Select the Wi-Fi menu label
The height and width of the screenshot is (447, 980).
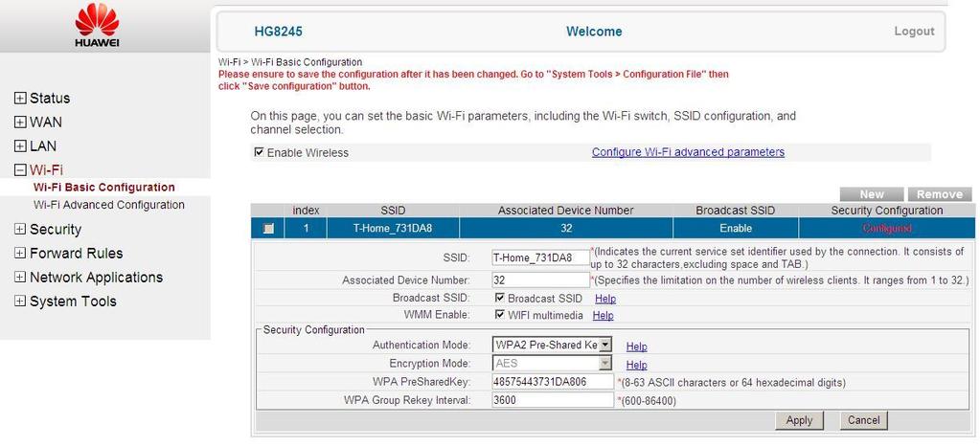(x=46, y=169)
